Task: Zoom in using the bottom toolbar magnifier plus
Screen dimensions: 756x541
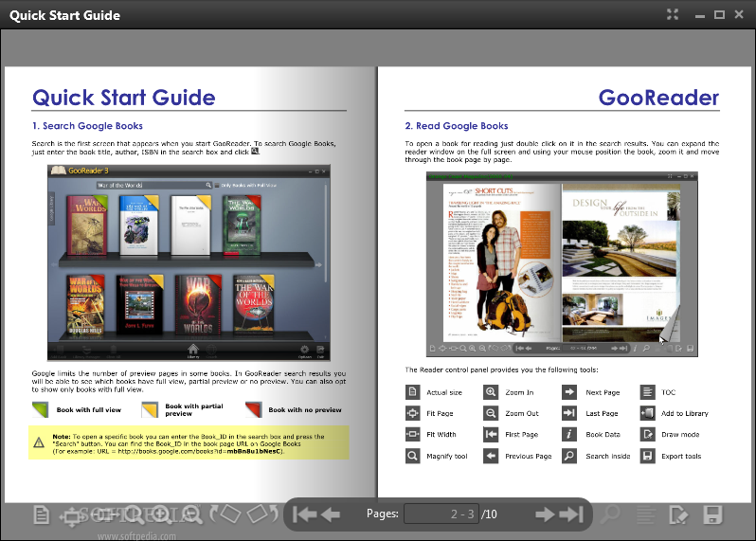Action: 162,514
